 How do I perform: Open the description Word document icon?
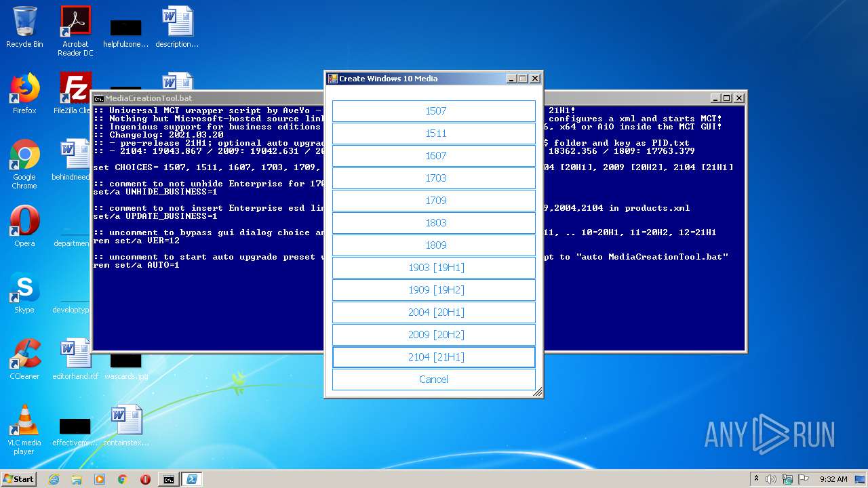click(177, 27)
